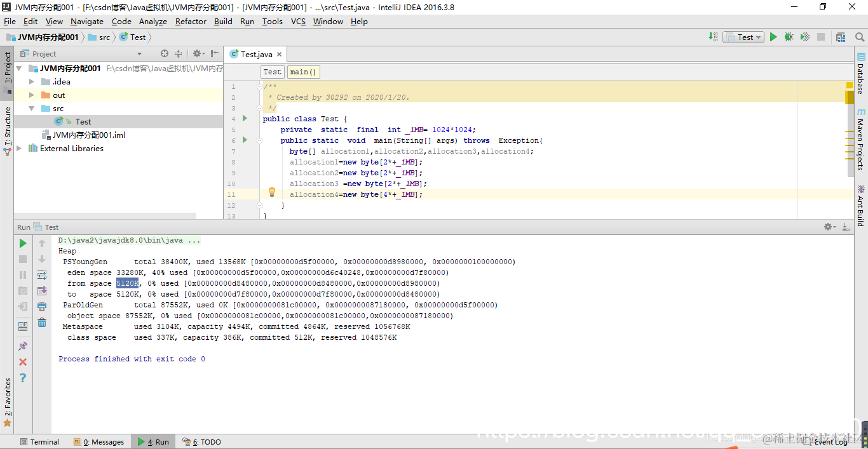The image size is (868, 449).
Task: Restore layout in the Run panel
Action: pos(23,326)
